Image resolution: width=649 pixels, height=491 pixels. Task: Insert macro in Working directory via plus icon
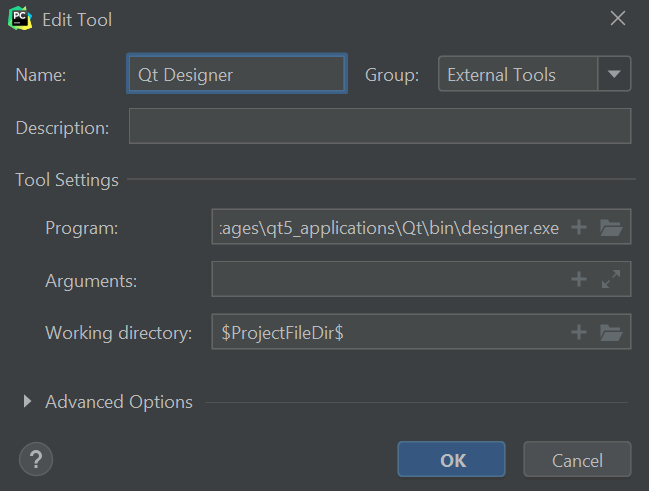[578, 332]
